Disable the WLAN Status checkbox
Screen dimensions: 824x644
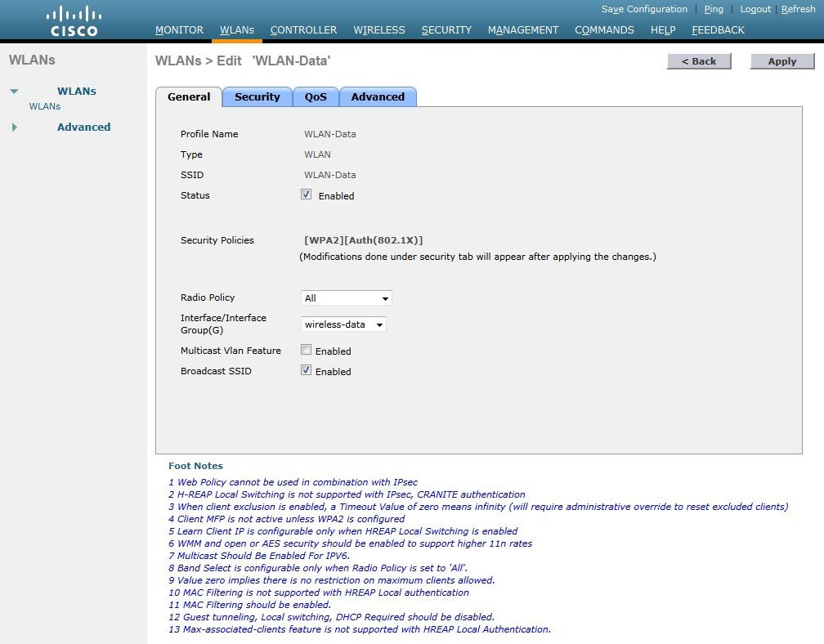306,195
